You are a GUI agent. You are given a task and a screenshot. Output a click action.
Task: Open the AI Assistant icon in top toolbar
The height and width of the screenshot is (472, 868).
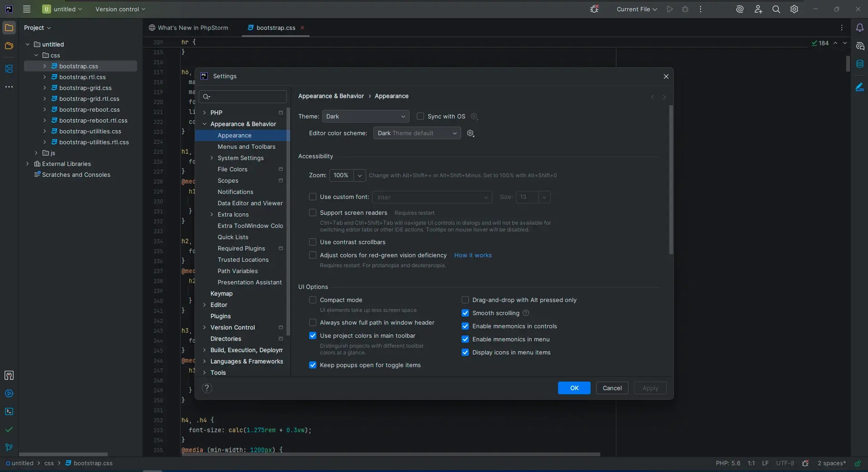coord(739,9)
